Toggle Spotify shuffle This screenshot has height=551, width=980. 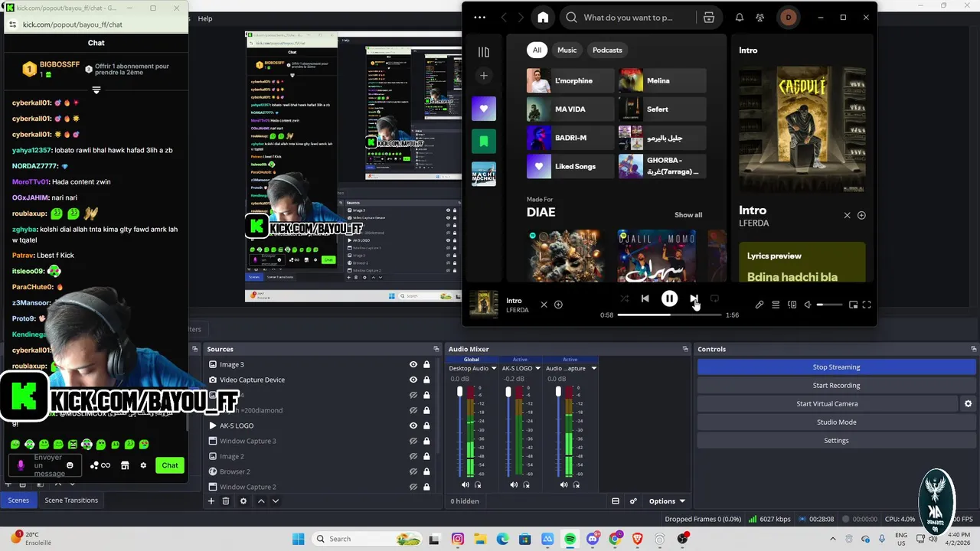[x=624, y=298]
